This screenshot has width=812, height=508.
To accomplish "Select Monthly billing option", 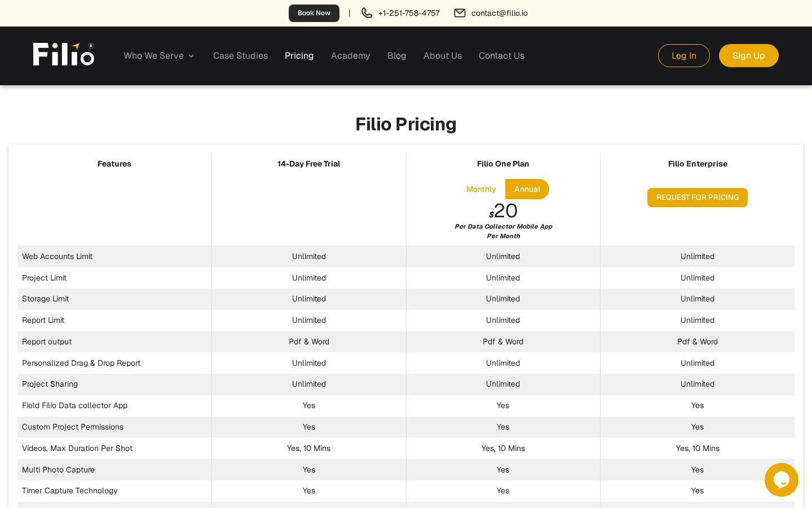I will click(x=481, y=189).
